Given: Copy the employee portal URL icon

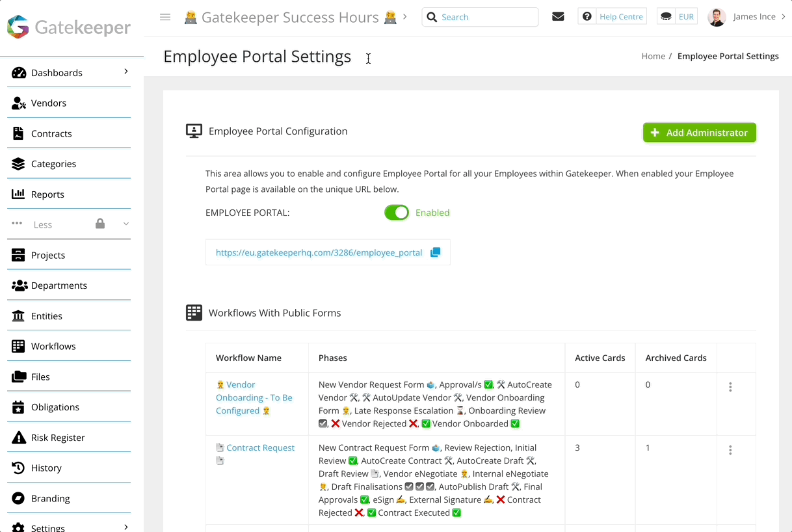Looking at the screenshot, I should tap(436, 252).
